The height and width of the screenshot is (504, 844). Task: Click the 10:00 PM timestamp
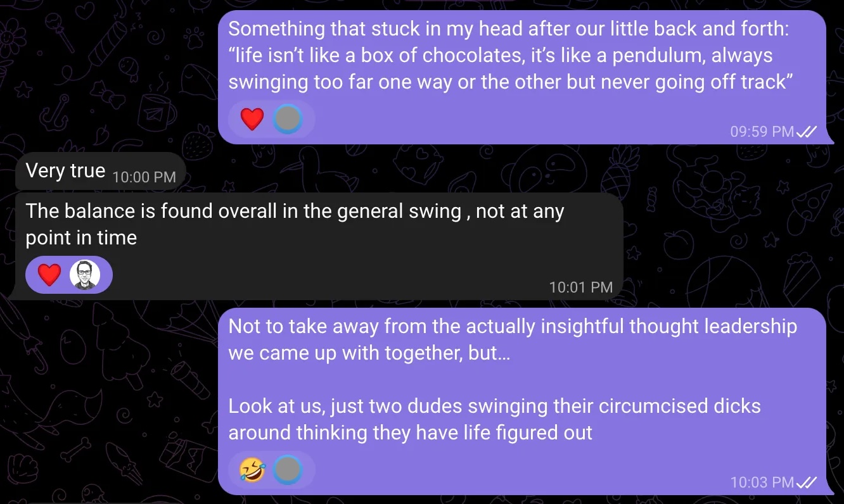[x=144, y=177]
